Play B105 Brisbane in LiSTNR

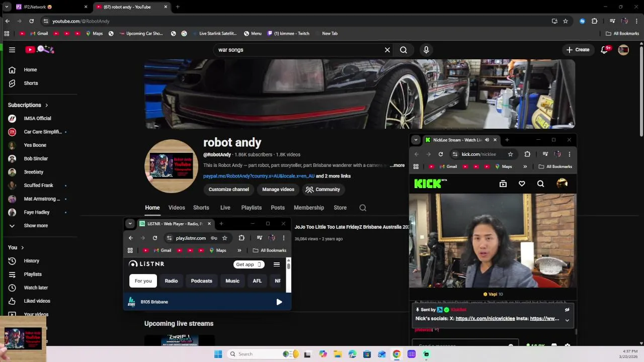coord(279,302)
